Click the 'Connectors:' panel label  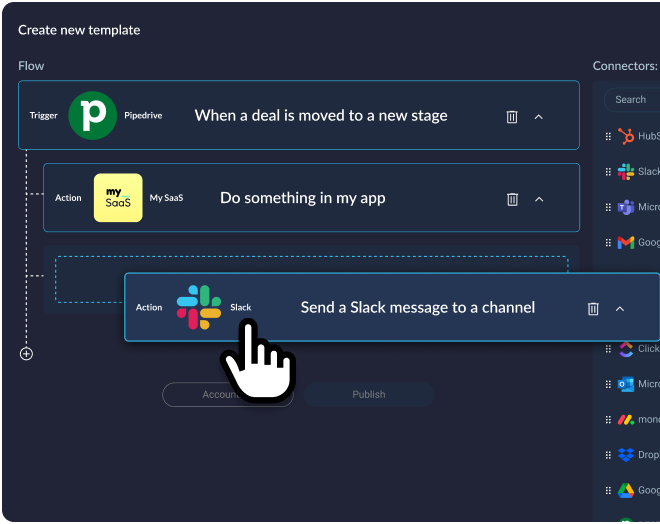click(x=625, y=66)
